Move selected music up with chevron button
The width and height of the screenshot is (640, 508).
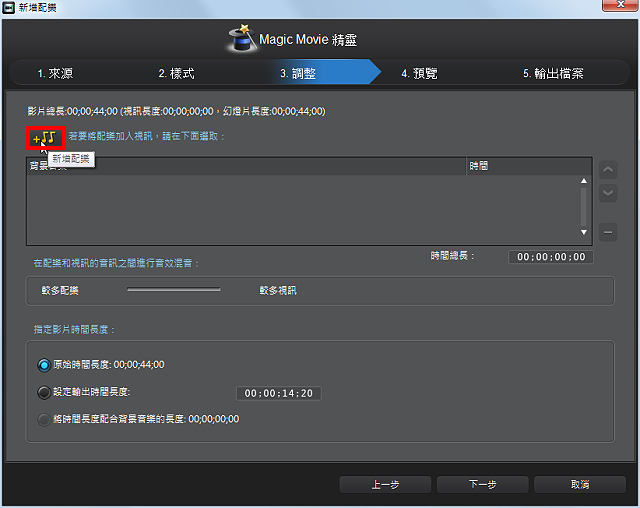[608, 170]
